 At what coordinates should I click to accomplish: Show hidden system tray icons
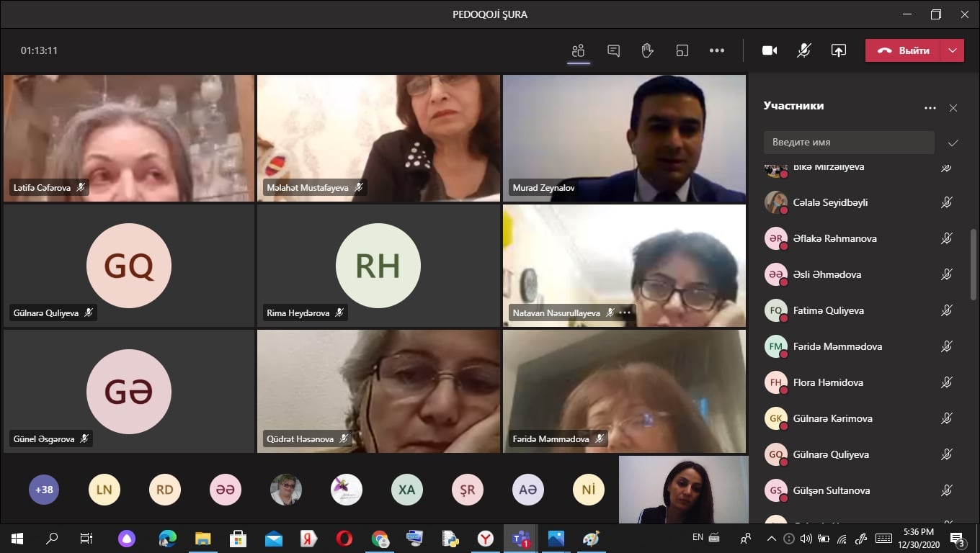(771, 538)
